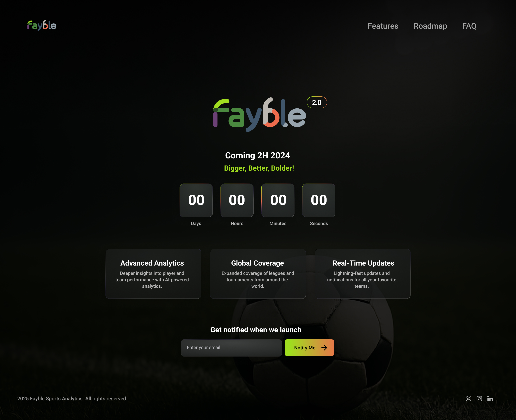Open the Instagram icon in footer

(x=479, y=399)
